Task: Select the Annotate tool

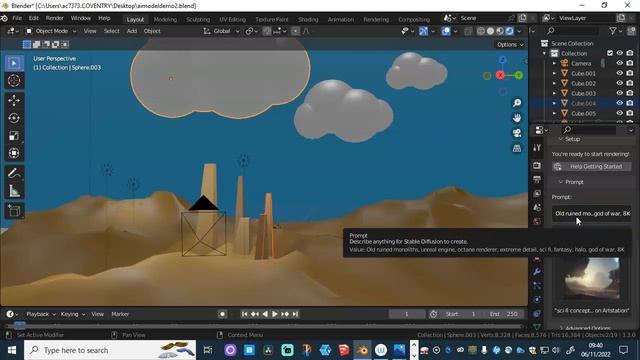Action: point(14,173)
